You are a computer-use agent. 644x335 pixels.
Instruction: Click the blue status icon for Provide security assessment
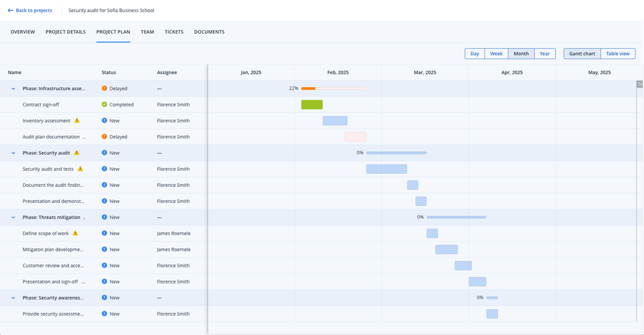104,314
